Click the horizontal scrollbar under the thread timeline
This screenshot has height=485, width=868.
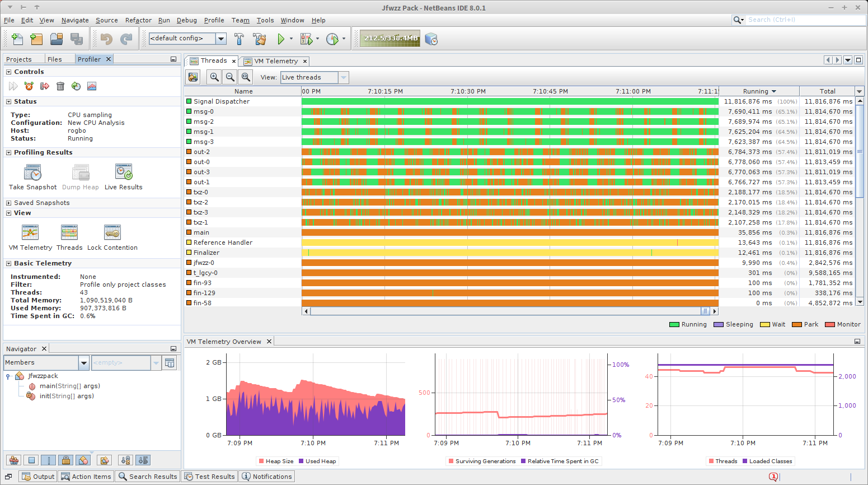(504, 311)
